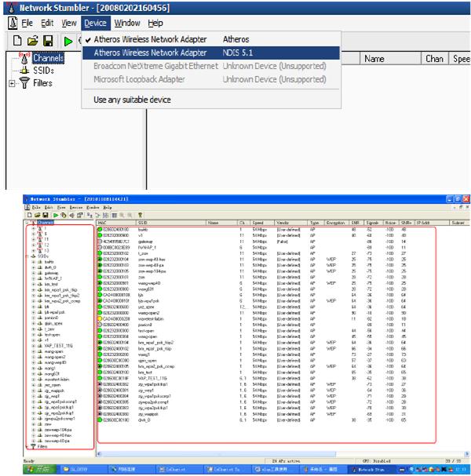The image size is (471, 476).
Task: Click the Name column header
Action: click(x=374, y=59)
